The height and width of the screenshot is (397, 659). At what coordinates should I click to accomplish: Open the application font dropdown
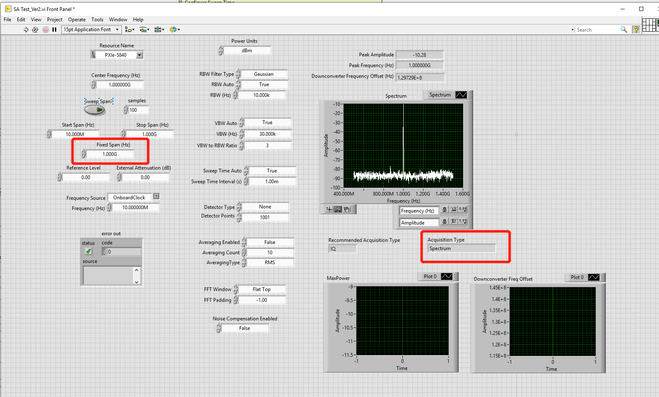tap(91, 29)
